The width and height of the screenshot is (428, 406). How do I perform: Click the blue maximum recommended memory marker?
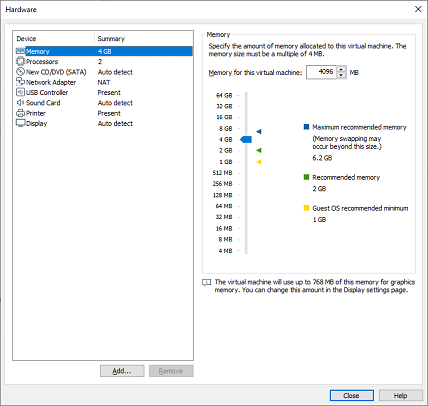259,132
